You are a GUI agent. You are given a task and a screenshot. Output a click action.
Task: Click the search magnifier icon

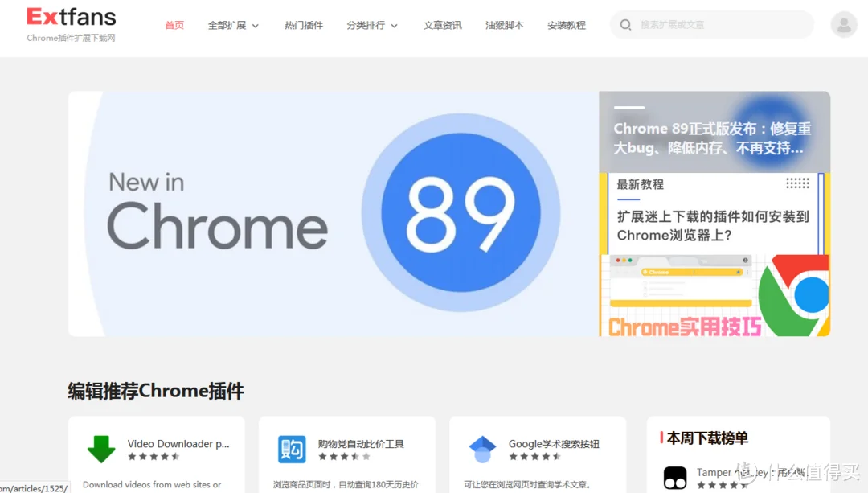coord(625,25)
